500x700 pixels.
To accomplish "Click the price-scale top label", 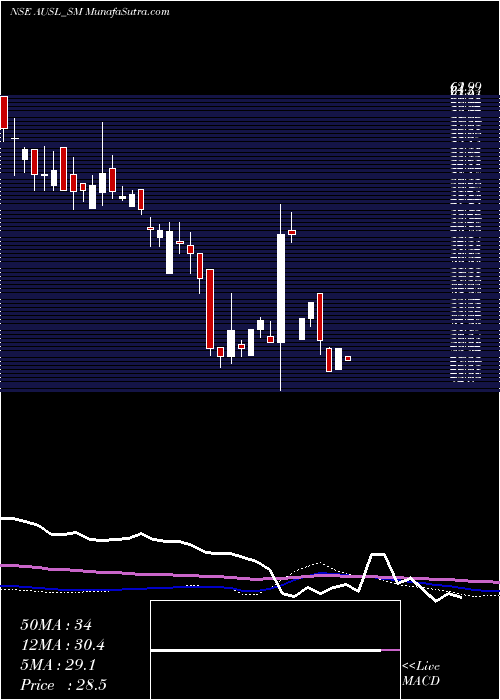I will 466,87.
